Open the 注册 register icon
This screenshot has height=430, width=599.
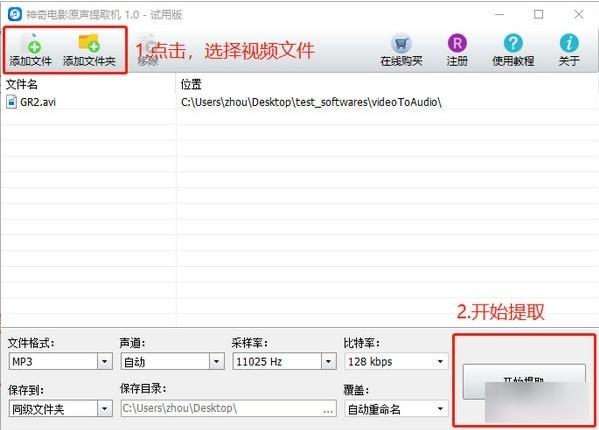coord(457,43)
